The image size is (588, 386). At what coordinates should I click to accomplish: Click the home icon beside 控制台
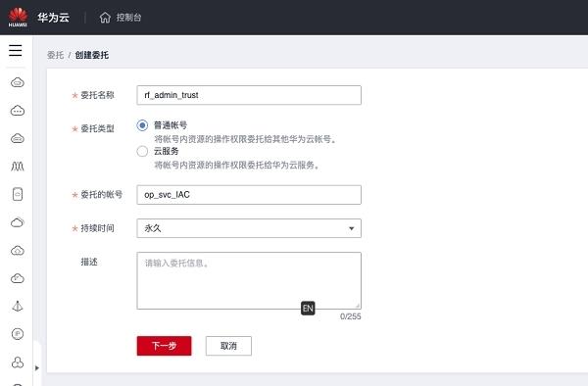pyautogui.click(x=105, y=18)
